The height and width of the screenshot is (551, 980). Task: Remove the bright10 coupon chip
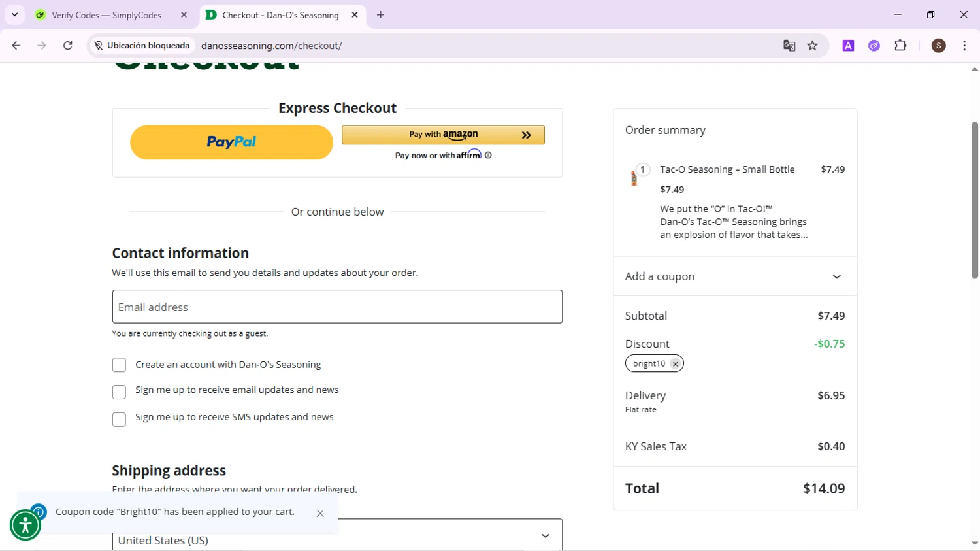click(x=675, y=364)
